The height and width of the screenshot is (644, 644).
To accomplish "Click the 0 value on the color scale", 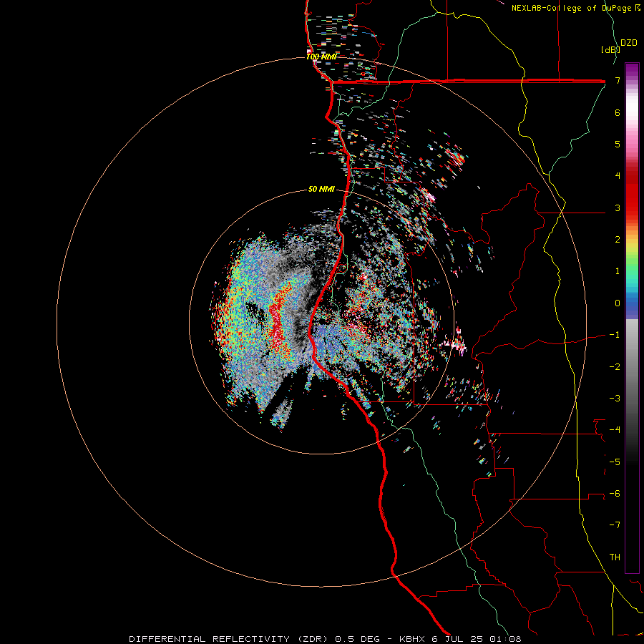I will click(618, 303).
